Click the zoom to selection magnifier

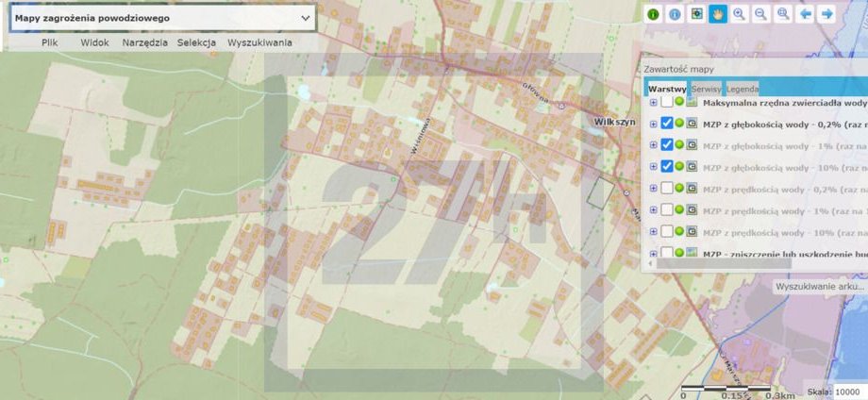pyautogui.click(x=783, y=14)
